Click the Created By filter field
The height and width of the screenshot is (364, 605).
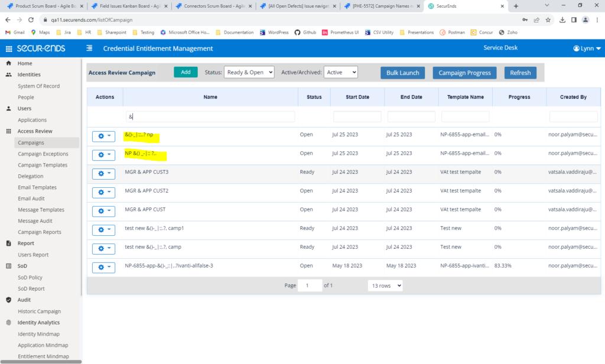(x=573, y=116)
